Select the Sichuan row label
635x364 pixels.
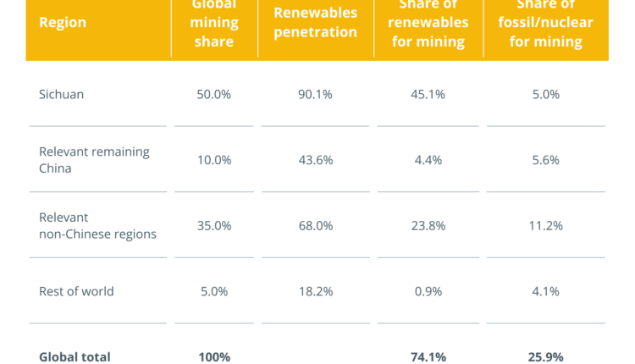pyautogui.click(x=61, y=95)
